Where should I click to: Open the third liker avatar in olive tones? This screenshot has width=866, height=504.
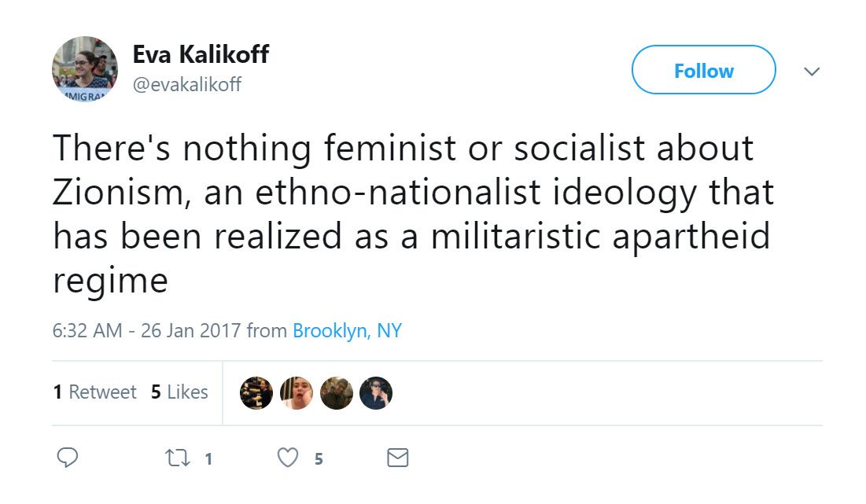tap(337, 393)
